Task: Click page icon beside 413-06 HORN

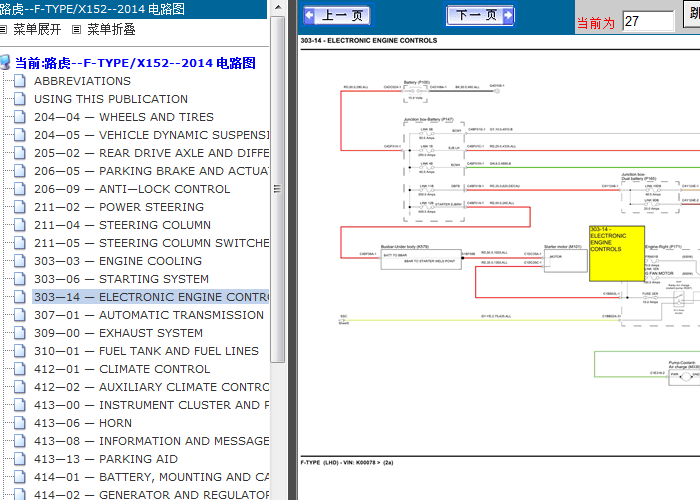Action: pyautogui.click(x=20, y=423)
